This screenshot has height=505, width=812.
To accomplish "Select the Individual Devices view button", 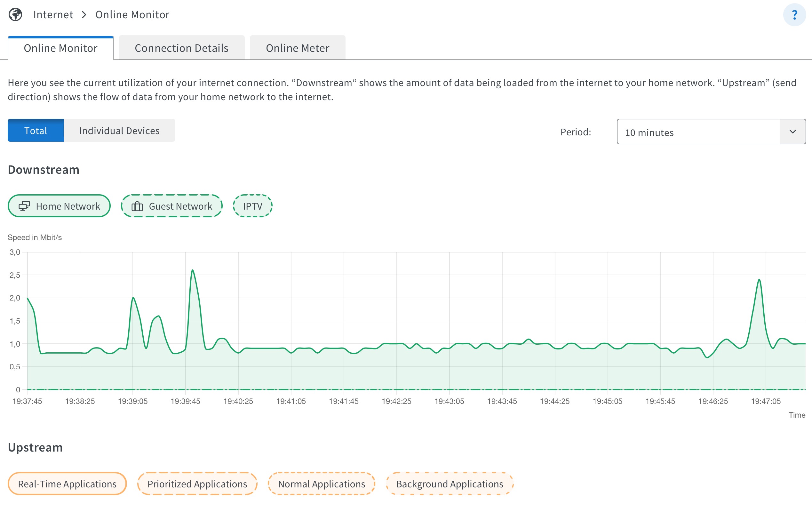I will click(x=119, y=131).
